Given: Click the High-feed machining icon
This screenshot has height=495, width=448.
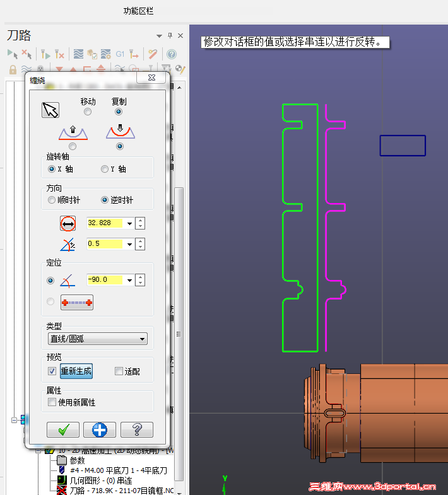Looking at the screenshot, I should (134, 54).
